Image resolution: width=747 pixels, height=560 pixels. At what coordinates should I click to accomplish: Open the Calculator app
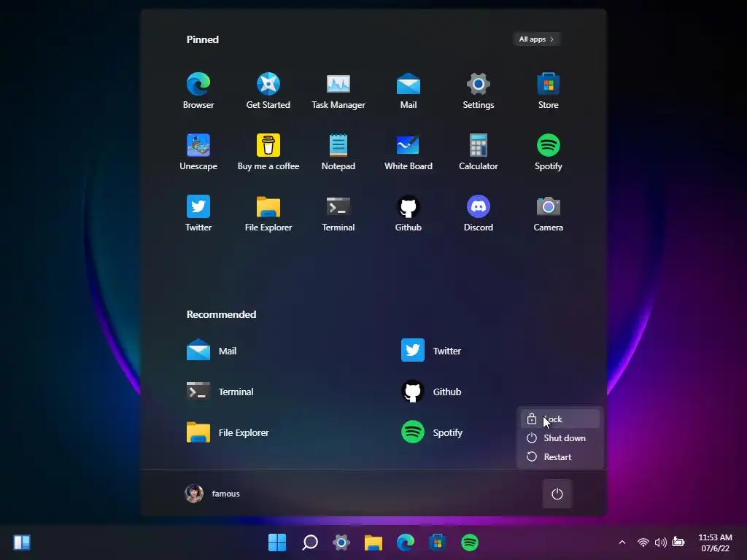479,152
